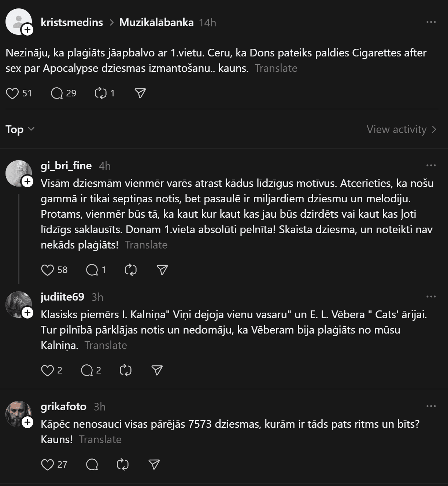The width and height of the screenshot is (448, 486).
Task: Like gi_bri_fine's comment
Action: (48, 270)
